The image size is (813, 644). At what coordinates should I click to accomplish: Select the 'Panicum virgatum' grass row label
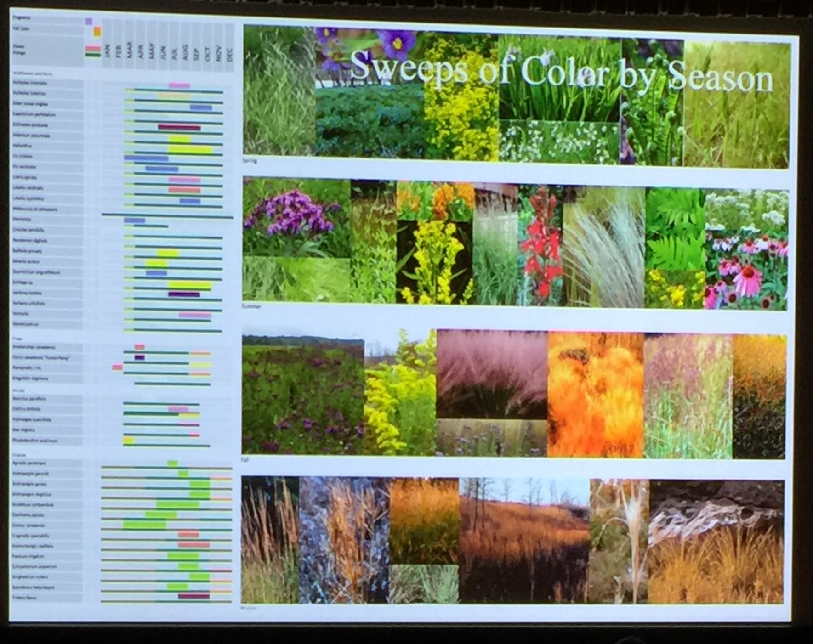[x=28, y=556]
